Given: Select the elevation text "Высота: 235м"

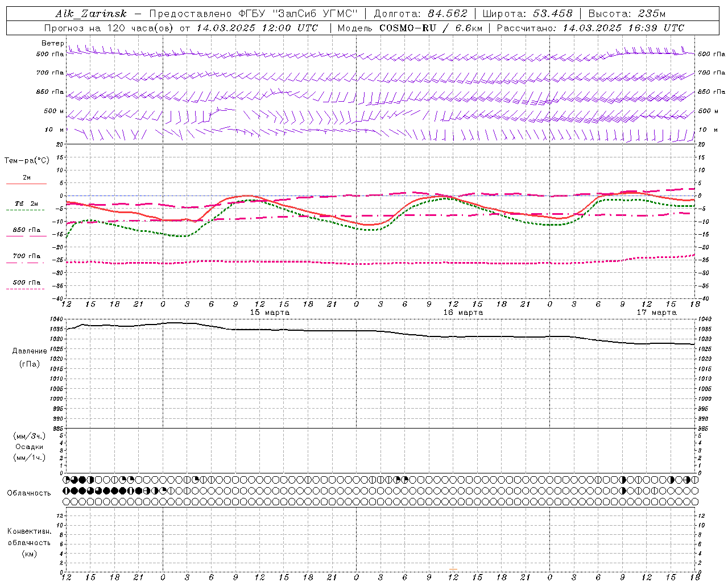Looking at the screenshot, I should (627, 14).
